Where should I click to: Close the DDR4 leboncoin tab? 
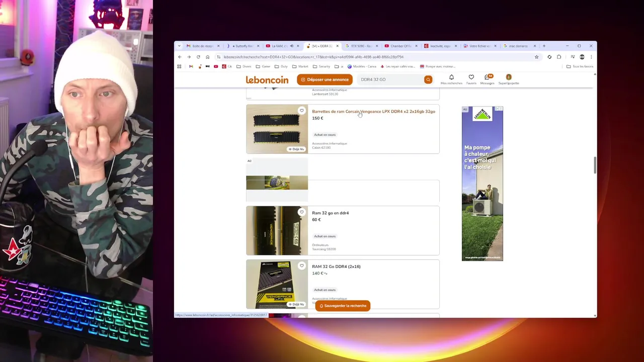pyautogui.click(x=337, y=46)
